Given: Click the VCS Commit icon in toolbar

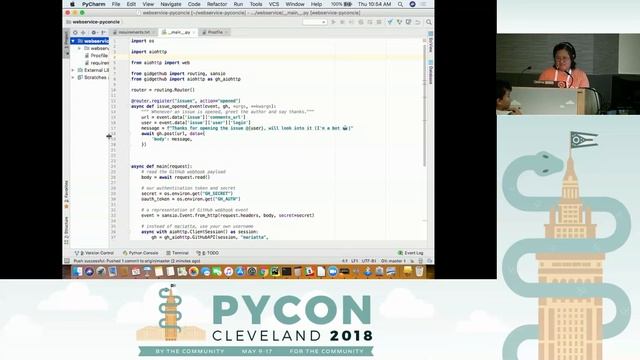Looking at the screenshot, I should 399,22.
